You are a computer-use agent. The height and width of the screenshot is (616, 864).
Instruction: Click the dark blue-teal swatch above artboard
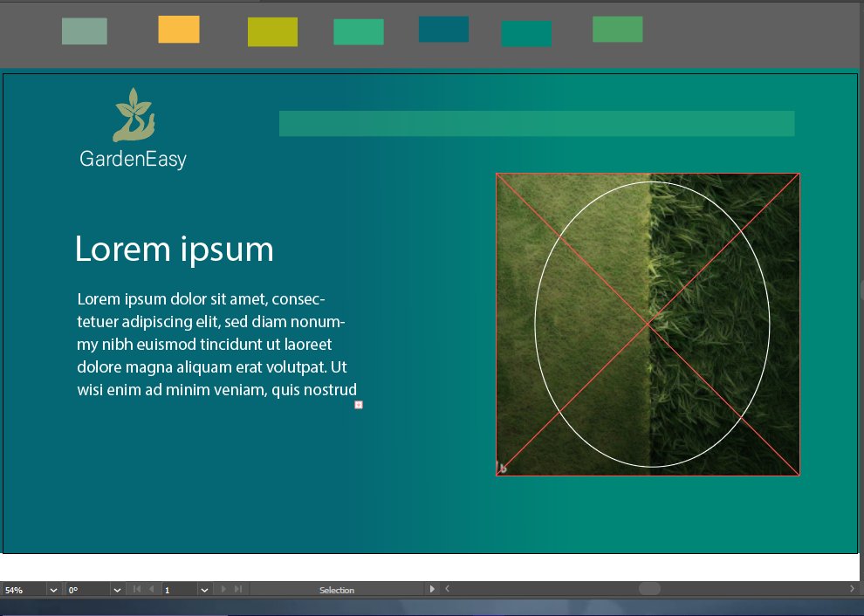click(x=443, y=29)
